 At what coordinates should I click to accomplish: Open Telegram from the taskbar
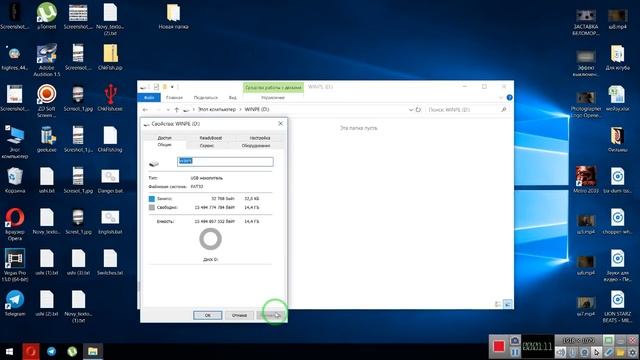tap(51, 351)
